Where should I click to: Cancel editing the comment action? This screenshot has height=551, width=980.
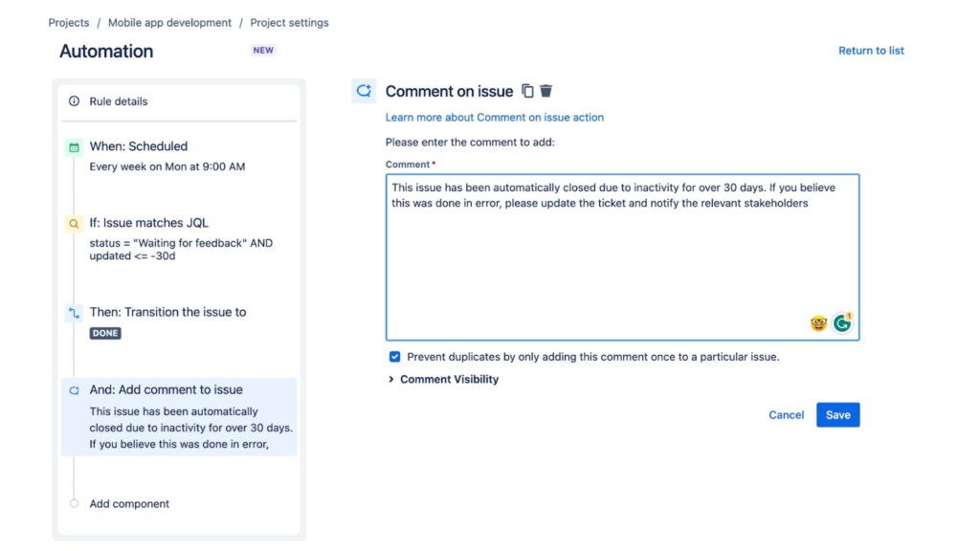(x=786, y=414)
